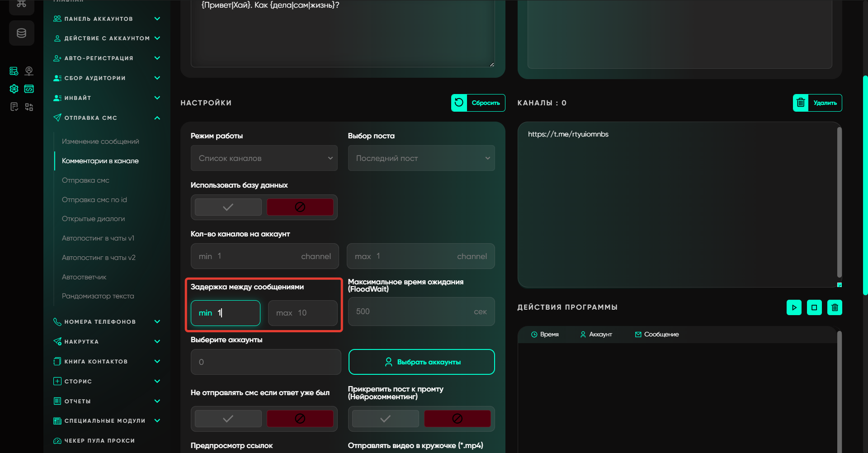The image size is (868, 453).
Task: Click the Удалить trash button for channels
Action: 817,103
